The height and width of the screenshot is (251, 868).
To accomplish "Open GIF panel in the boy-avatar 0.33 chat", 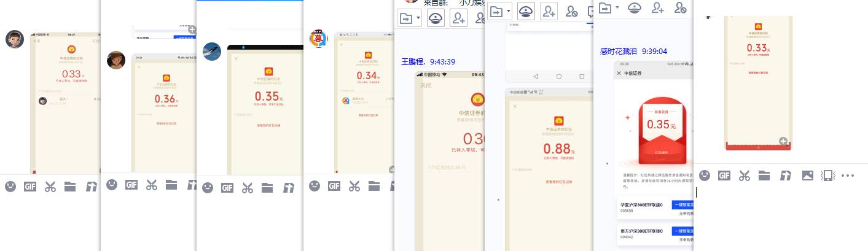I will (30, 186).
